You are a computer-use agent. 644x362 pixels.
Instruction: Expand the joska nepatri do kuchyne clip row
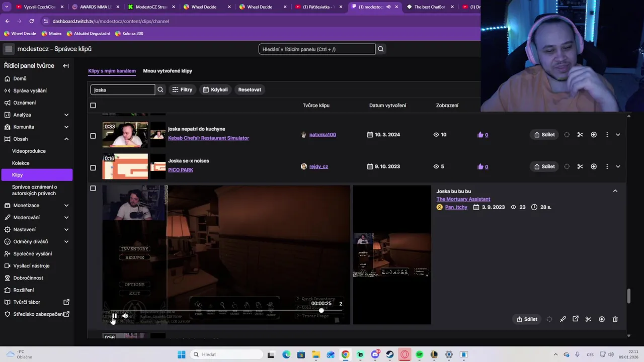tap(618, 135)
